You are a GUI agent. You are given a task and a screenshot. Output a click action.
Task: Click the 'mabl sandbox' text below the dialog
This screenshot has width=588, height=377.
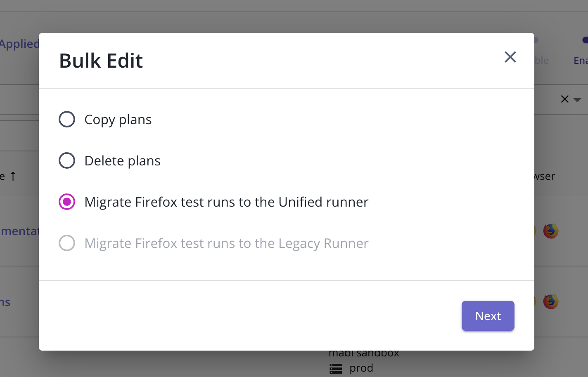364,353
